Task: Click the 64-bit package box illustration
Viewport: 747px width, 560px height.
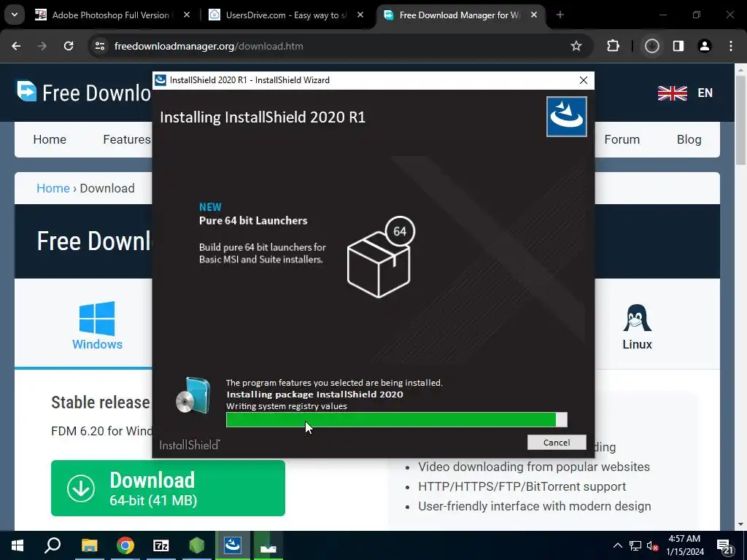Action: 381,257
